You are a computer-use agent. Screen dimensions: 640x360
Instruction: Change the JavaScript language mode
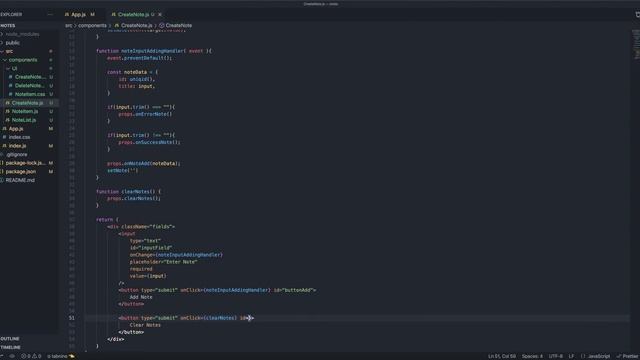pyautogui.click(x=598, y=356)
